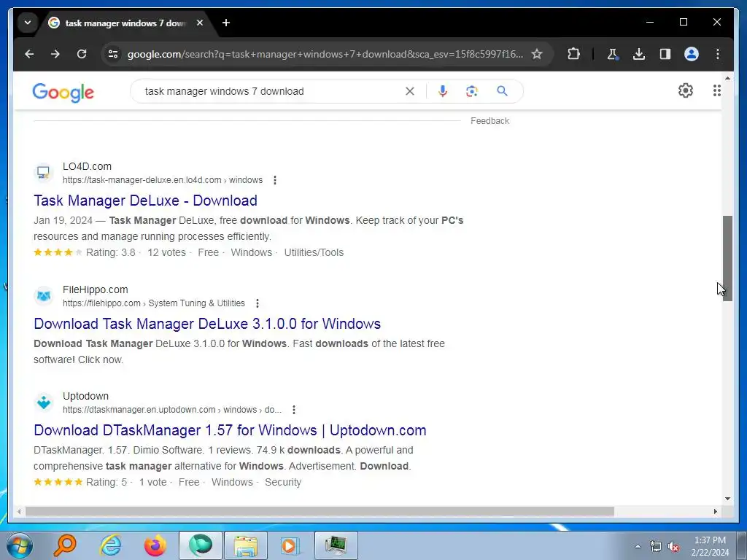
Task: Submit search with magnifier icon
Action: [x=502, y=91]
